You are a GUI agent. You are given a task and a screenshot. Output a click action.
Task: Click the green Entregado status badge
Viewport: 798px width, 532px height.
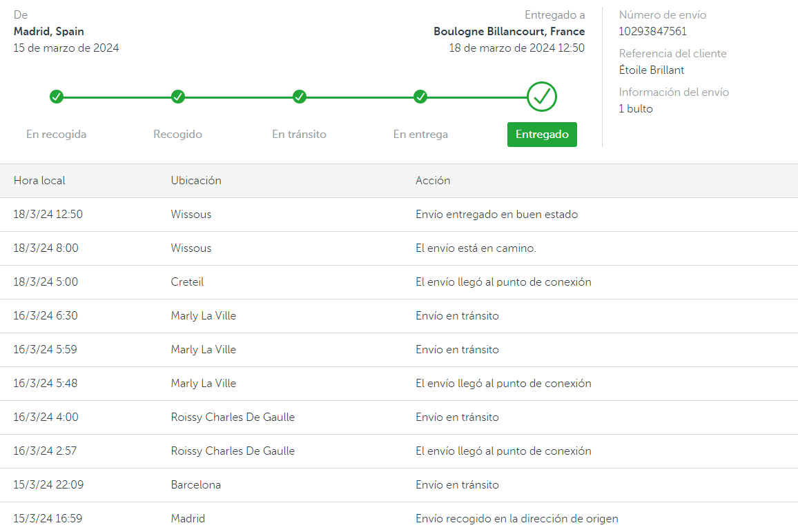click(x=542, y=135)
